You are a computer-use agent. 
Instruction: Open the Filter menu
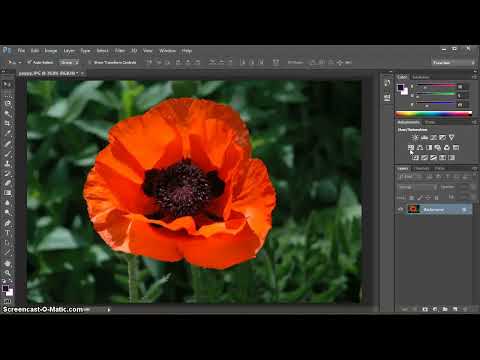pyautogui.click(x=120, y=51)
